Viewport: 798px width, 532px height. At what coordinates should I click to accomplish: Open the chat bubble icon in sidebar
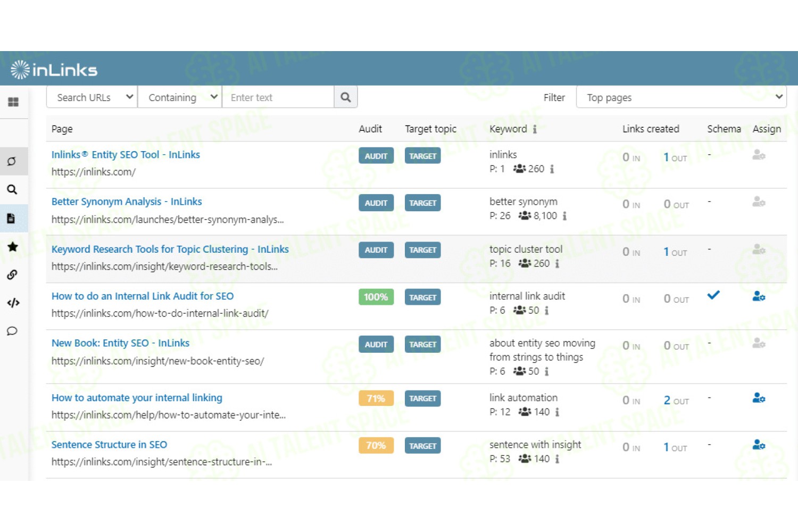tap(12, 331)
